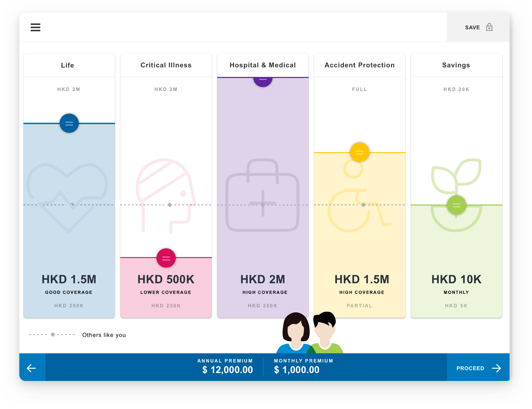Click the blue Life slider handle
Viewport: 532px width, 409px height.
pos(69,123)
